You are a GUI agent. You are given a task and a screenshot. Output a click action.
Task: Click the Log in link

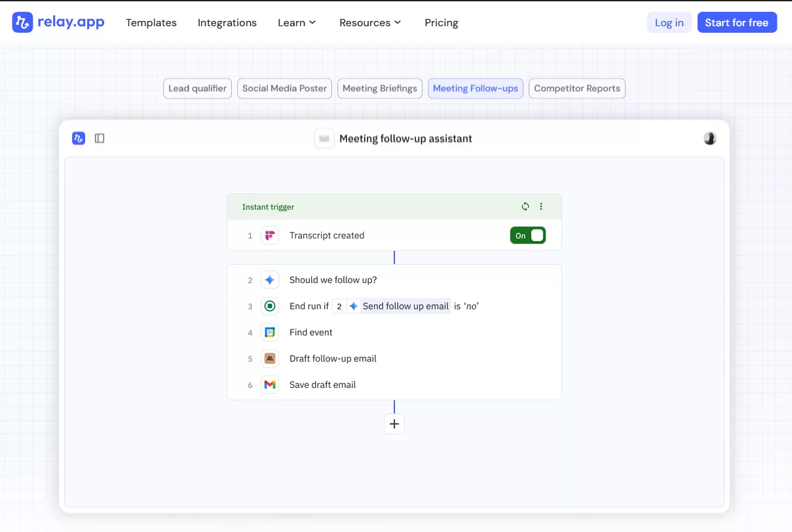[x=669, y=22]
